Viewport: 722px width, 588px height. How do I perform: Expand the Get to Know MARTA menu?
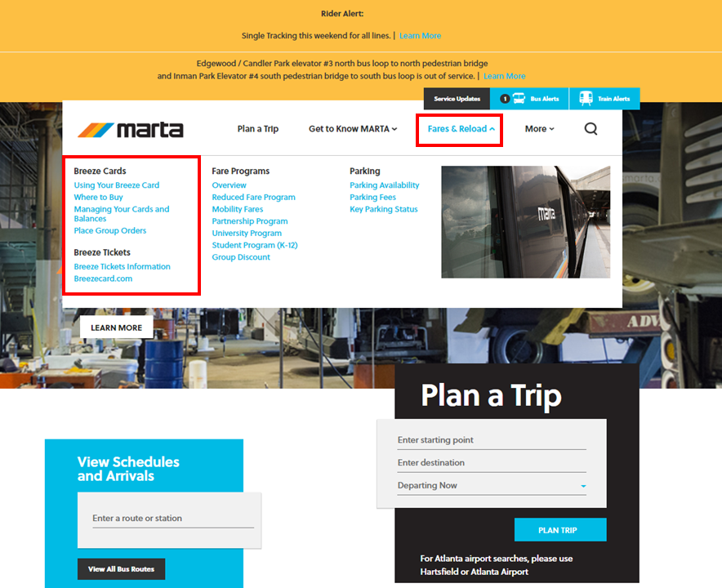point(353,129)
